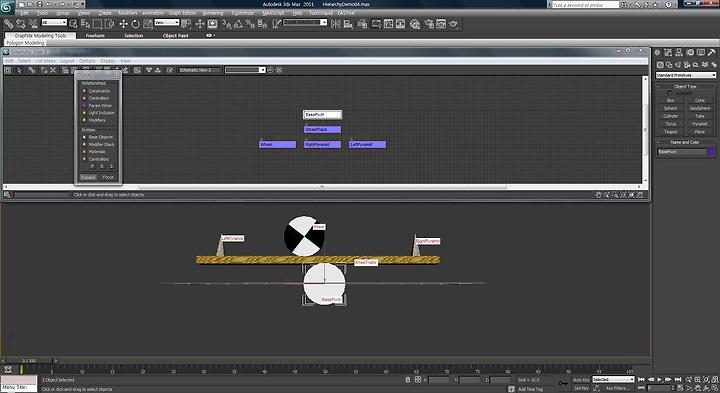Open the Rendering menu

(213, 13)
